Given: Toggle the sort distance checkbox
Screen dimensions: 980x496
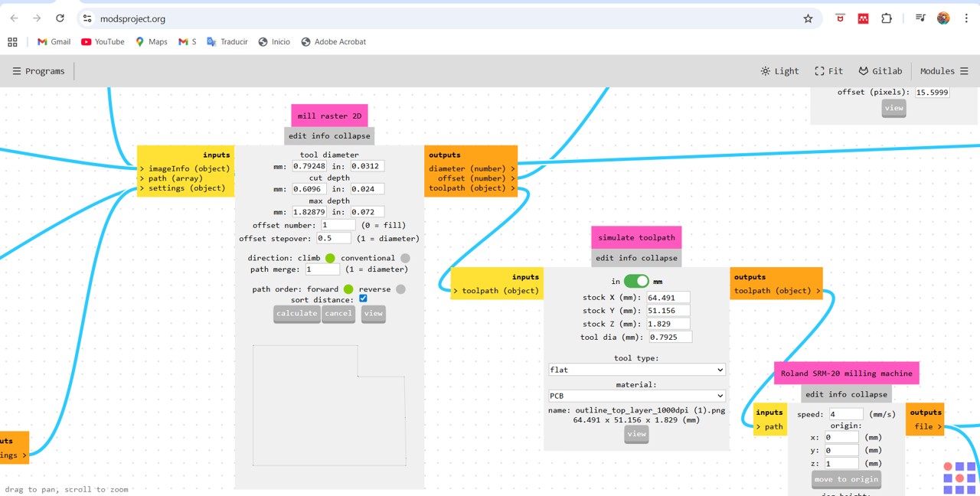Looking at the screenshot, I should pos(363,299).
